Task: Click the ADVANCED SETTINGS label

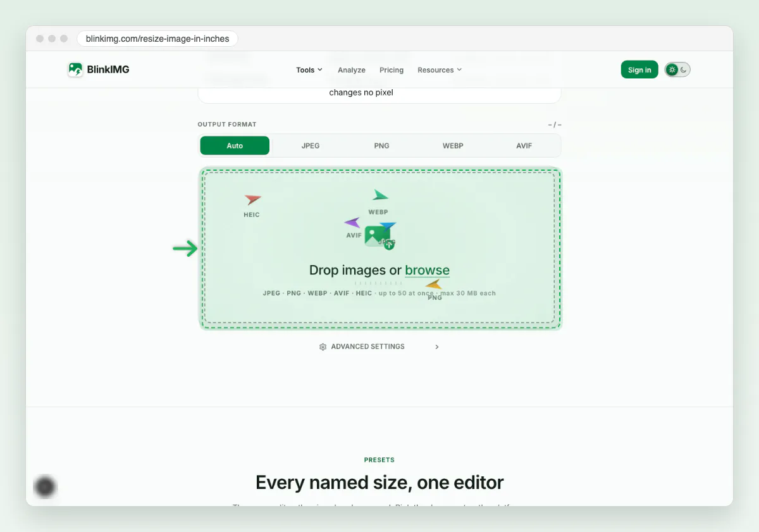Action: tap(367, 347)
